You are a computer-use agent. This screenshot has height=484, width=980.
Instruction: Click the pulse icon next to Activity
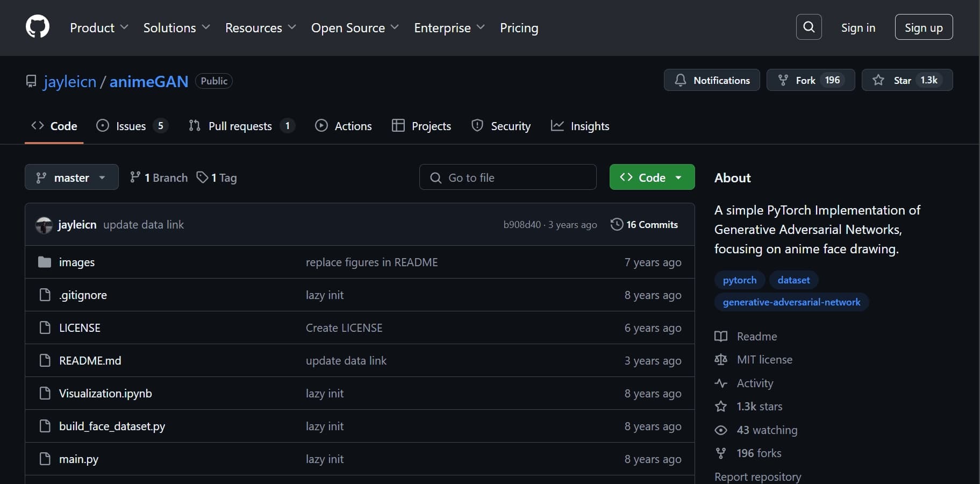[x=721, y=383]
